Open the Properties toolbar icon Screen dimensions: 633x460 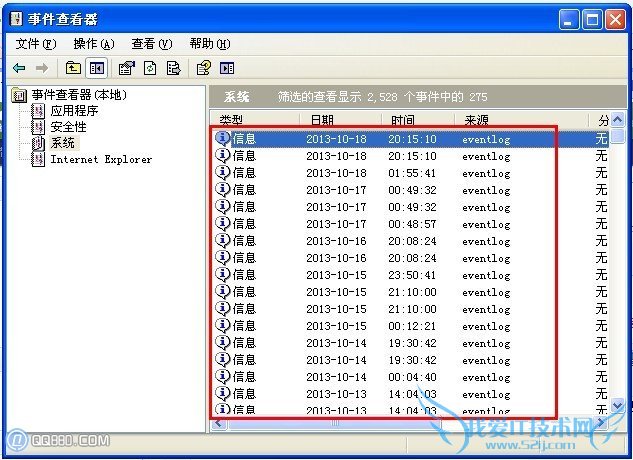pos(126,68)
